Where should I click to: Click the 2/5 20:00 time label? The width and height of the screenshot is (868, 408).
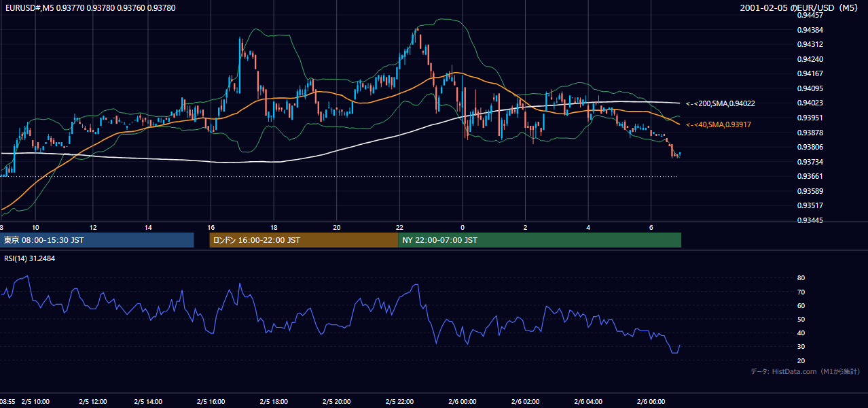(337, 401)
